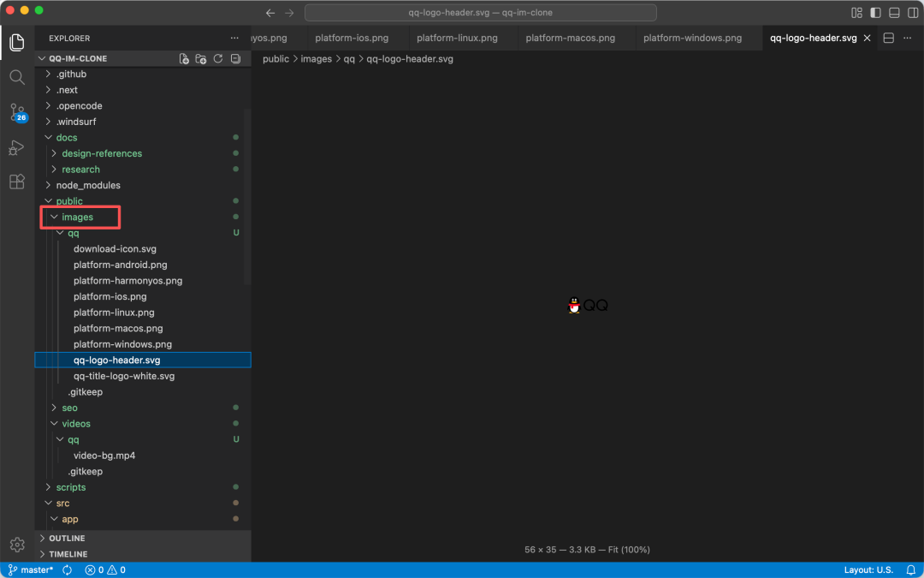The height and width of the screenshot is (578, 924).
Task: Click the New Folder icon in explorer header
Action: [x=201, y=59]
